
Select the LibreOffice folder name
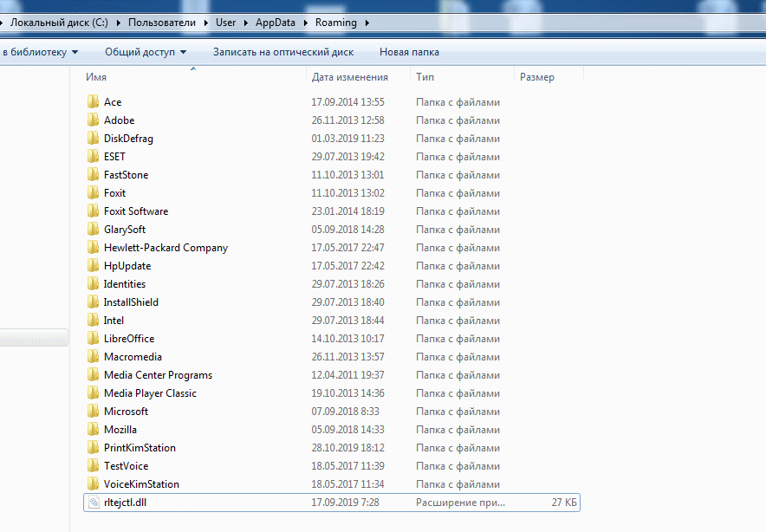(129, 339)
